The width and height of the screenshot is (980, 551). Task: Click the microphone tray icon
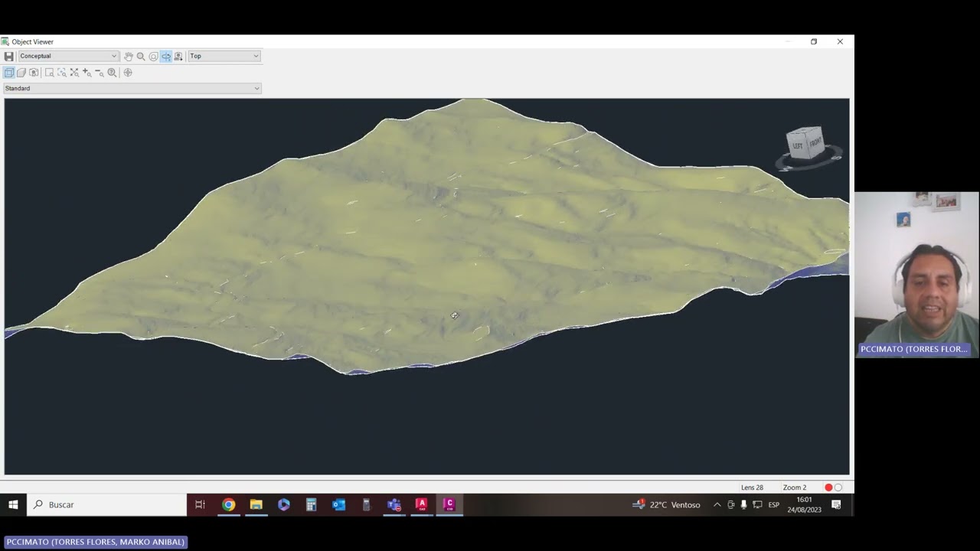[x=743, y=504]
